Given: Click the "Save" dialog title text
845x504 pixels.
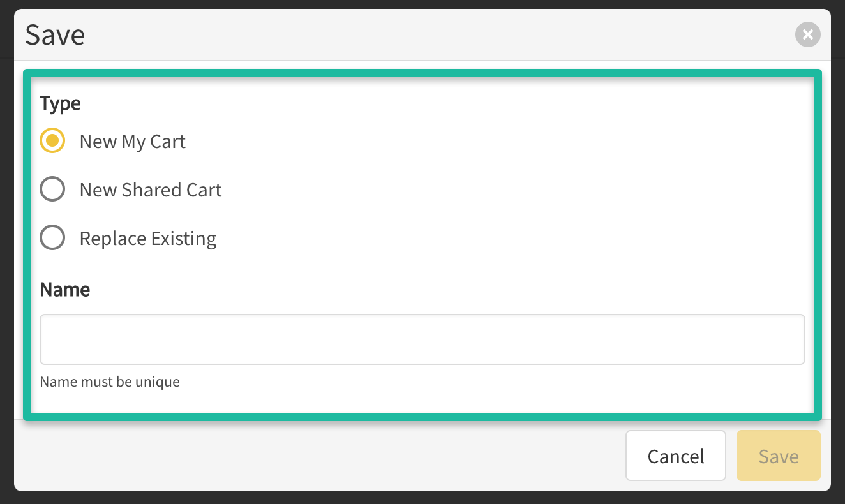Looking at the screenshot, I should 55,34.
